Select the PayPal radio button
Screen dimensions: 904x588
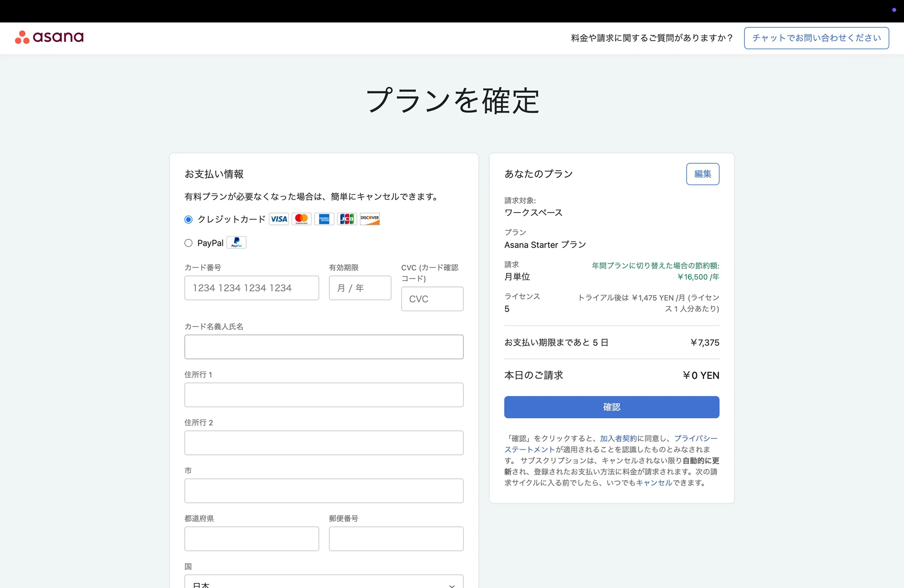click(x=189, y=243)
